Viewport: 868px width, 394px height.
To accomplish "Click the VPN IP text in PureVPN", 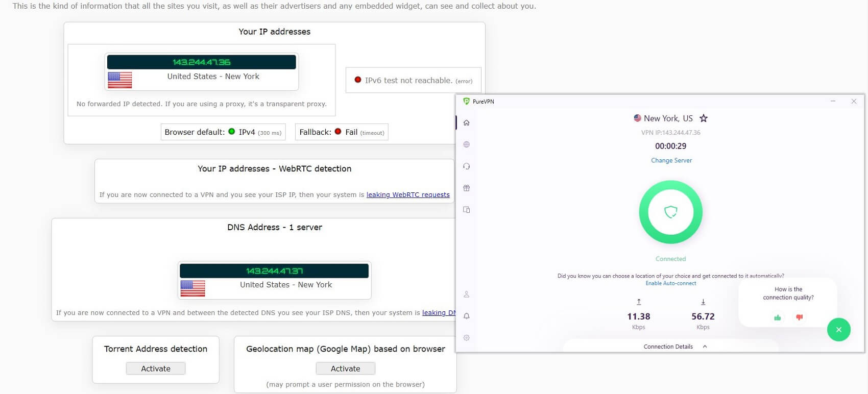I will point(670,133).
